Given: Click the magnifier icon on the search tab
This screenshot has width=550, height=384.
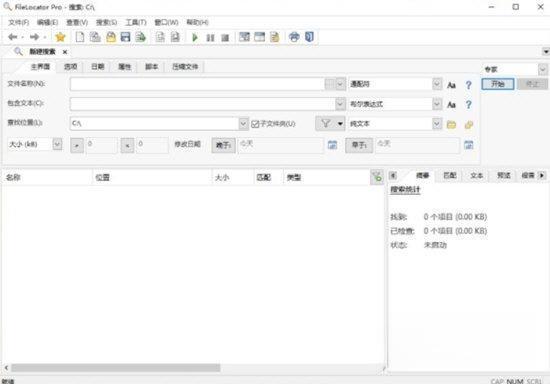Looking at the screenshot, I should (x=18, y=52).
